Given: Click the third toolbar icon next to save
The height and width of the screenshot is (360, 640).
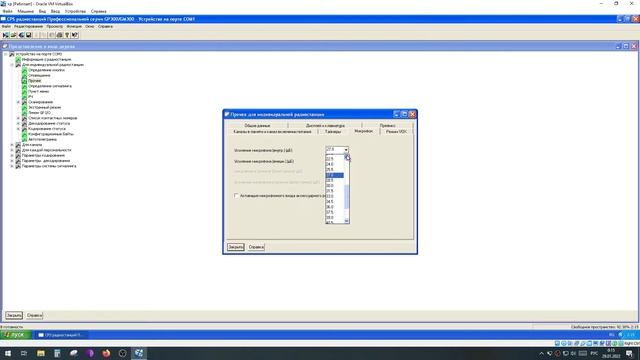Looking at the screenshot, I should (x=21, y=35).
